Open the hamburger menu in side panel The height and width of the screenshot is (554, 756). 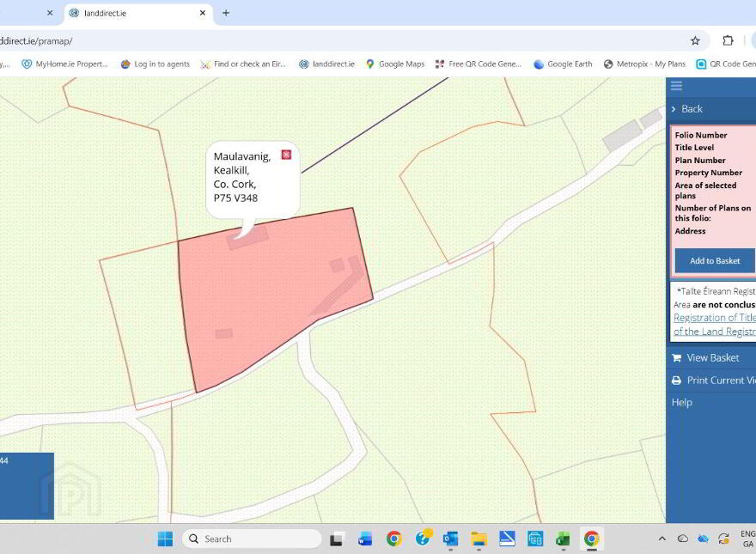[x=676, y=86]
